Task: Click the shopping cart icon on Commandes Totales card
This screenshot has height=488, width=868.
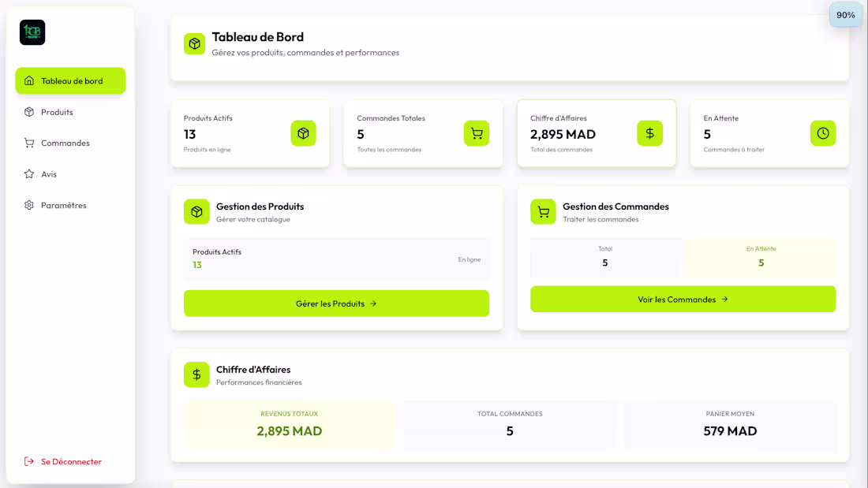Action: point(477,133)
